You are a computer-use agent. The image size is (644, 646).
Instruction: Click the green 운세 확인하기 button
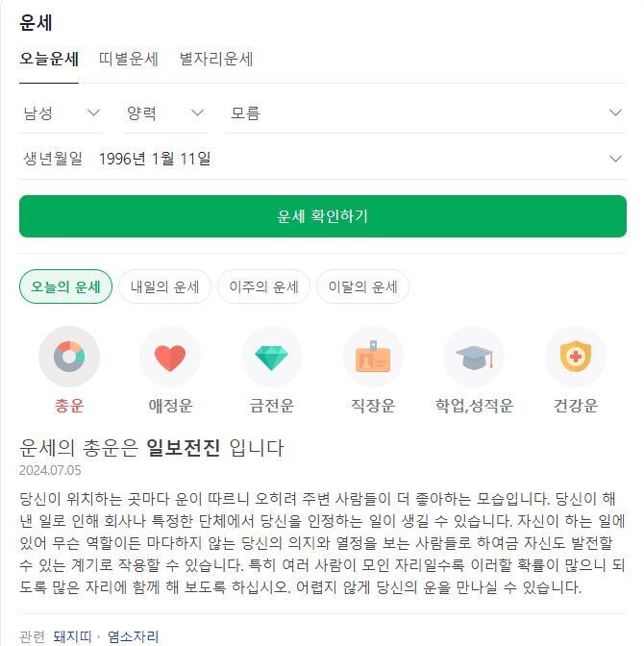tap(323, 216)
